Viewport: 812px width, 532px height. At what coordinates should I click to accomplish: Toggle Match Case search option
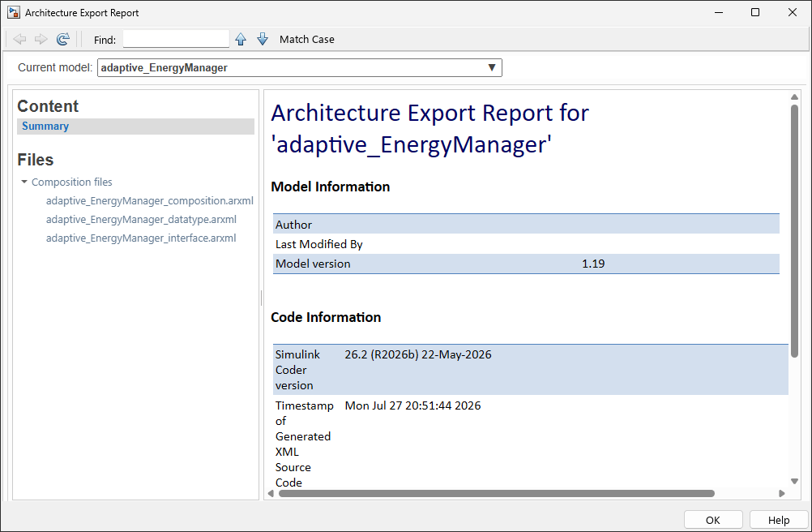coord(306,40)
